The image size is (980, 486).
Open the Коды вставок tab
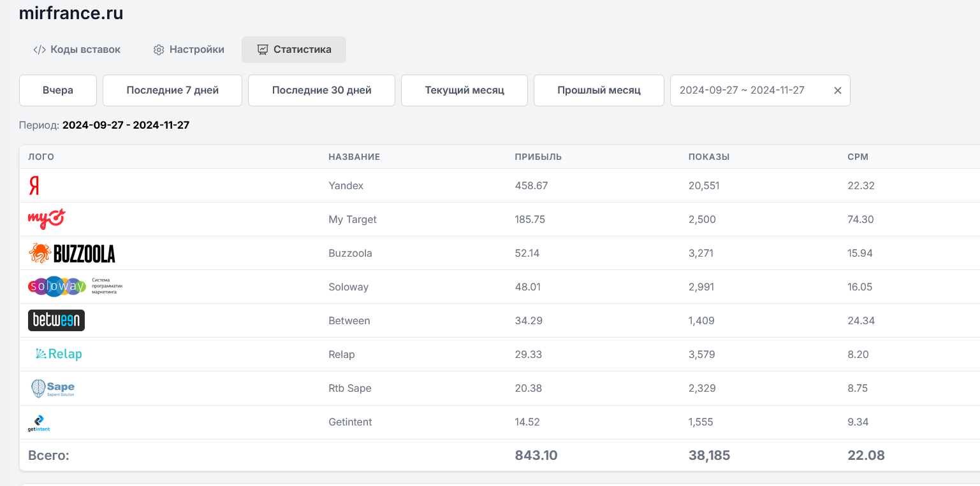point(77,50)
